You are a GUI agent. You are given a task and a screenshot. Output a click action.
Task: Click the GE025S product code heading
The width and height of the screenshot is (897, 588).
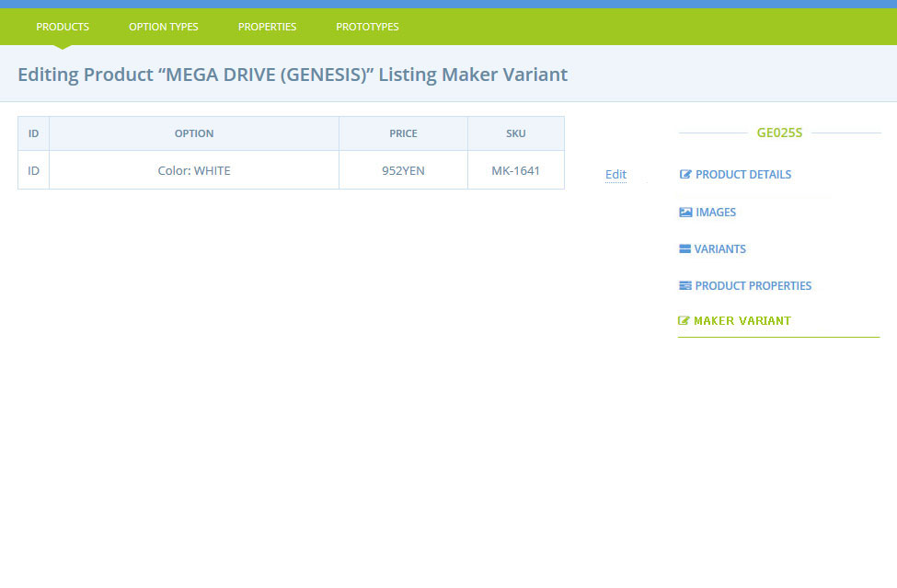pos(779,133)
